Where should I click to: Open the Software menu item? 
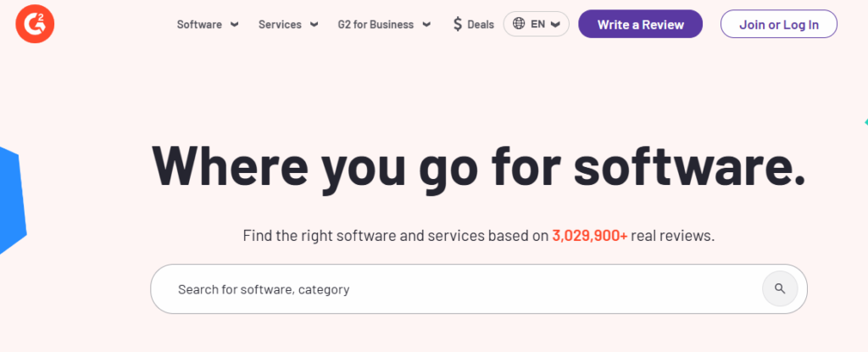click(199, 25)
